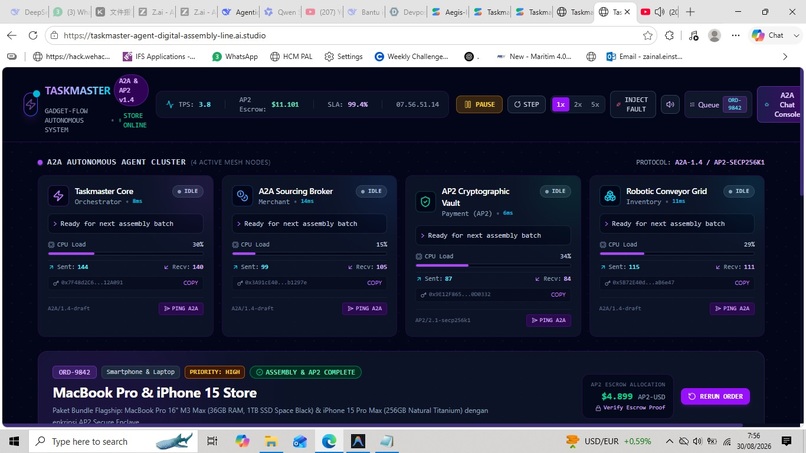Screen dimensions: 806x453
Task: Open the WhatsApp bookmark
Action: tap(235, 57)
